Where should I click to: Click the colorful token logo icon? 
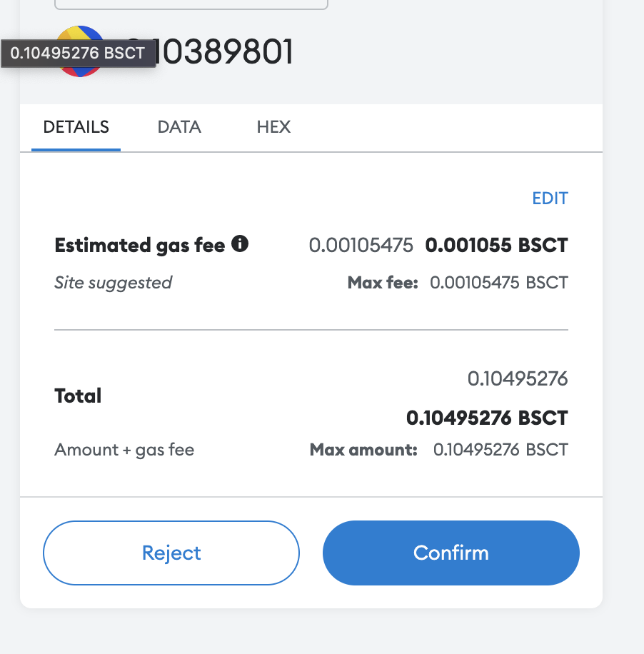(x=80, y=51)
